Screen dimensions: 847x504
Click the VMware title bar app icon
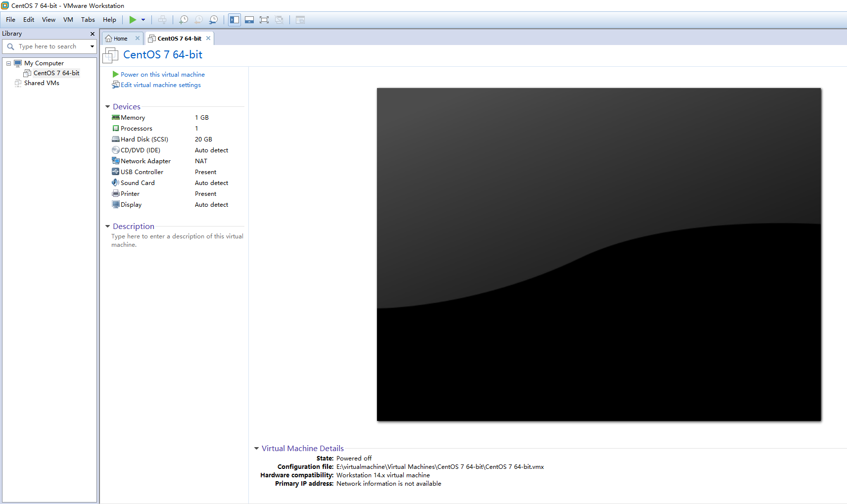(5, 5)
